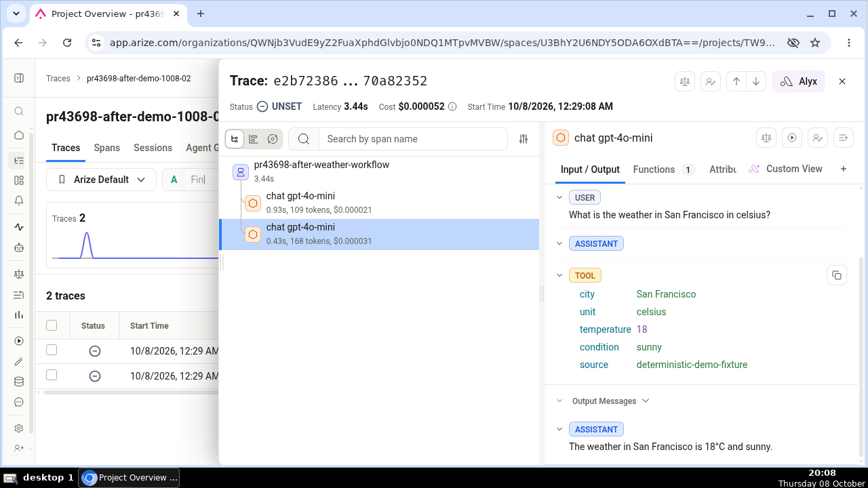
Task: Click the Traces breadcrumb link
Action: click(58, 79)
